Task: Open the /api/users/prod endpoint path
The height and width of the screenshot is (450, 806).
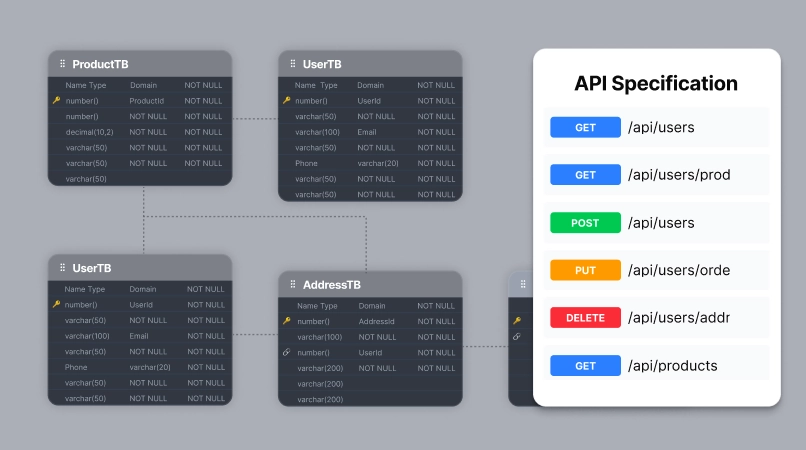Action: (679, 175)
